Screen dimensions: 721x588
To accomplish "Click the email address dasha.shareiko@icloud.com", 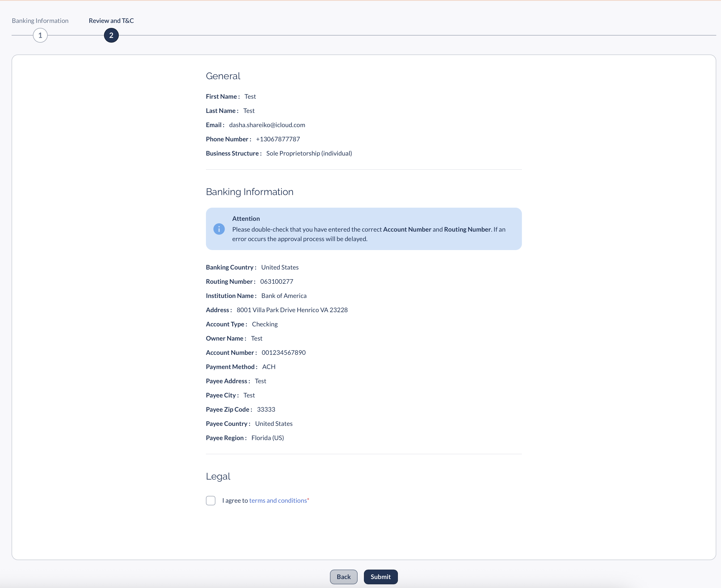I will click(267, 125).
